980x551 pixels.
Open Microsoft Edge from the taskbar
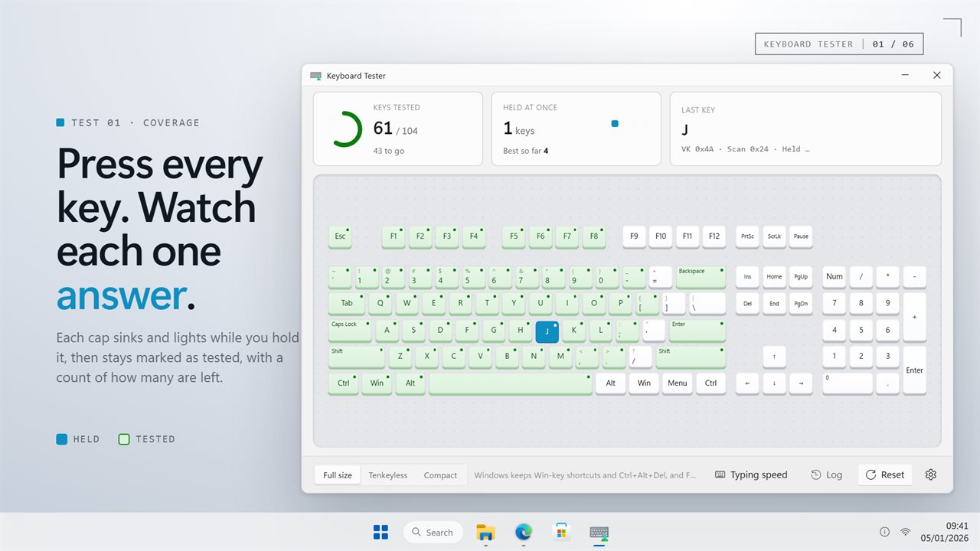pos(523,532)
